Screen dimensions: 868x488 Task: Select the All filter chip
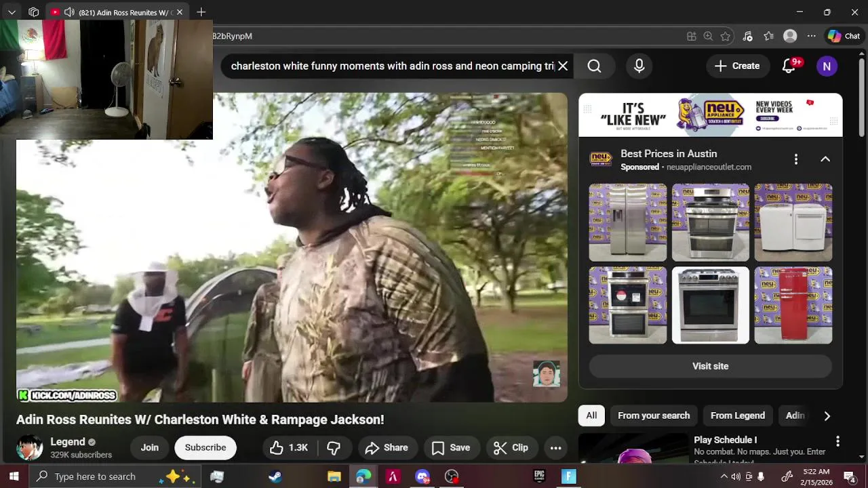tap(591, 415)
